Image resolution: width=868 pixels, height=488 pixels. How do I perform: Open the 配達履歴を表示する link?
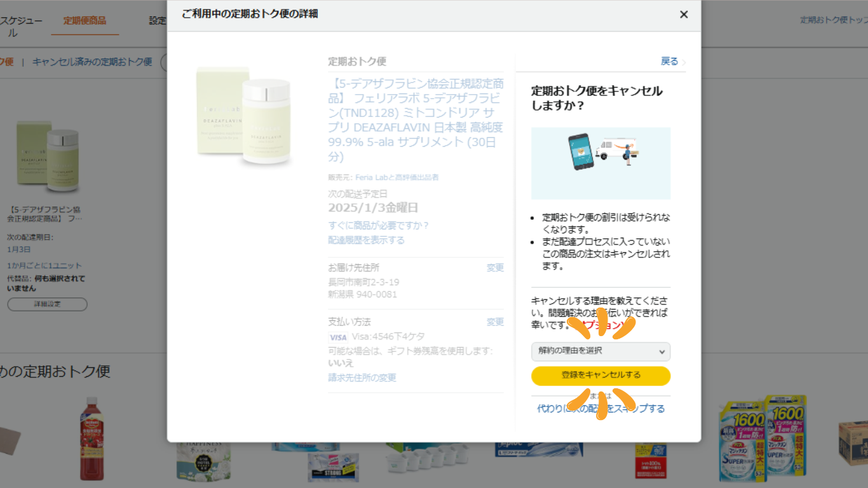click(x=366, y=240)
